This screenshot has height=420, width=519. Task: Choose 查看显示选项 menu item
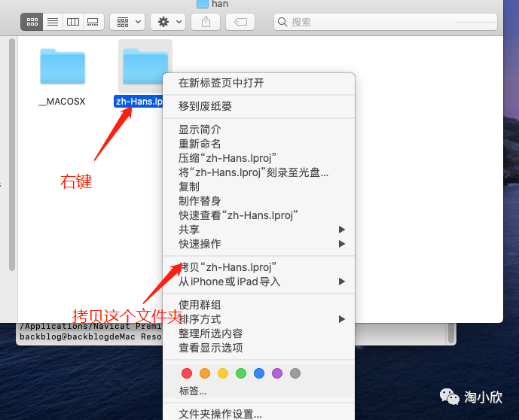259,348
